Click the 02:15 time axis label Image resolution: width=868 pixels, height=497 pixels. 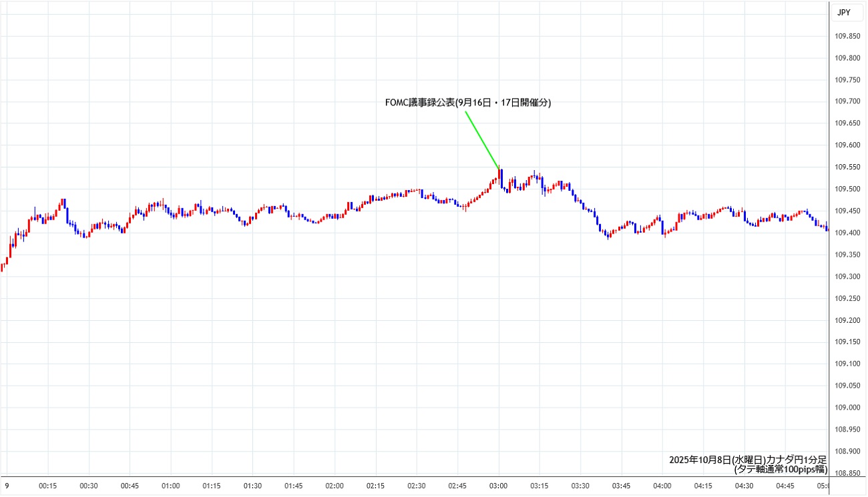tap(376, 486)
